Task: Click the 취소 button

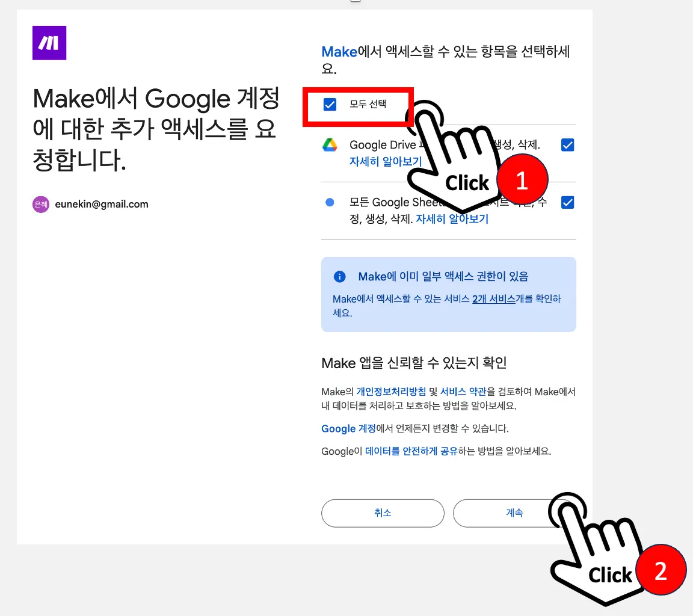Action: pyautogui.click(x=383, y=513)
